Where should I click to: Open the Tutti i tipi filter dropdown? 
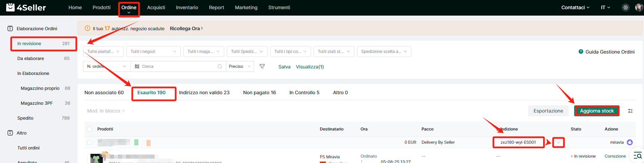(291, 52)
